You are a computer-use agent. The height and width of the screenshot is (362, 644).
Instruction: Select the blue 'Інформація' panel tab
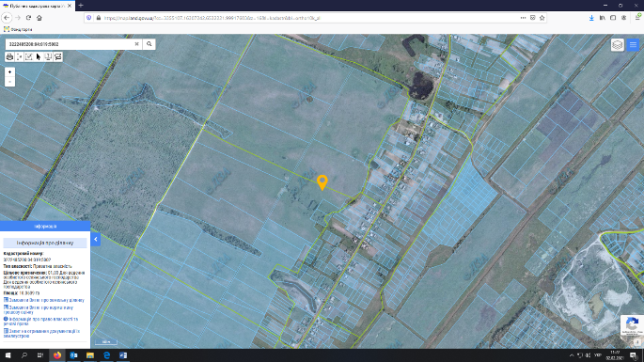click(45, 226)
